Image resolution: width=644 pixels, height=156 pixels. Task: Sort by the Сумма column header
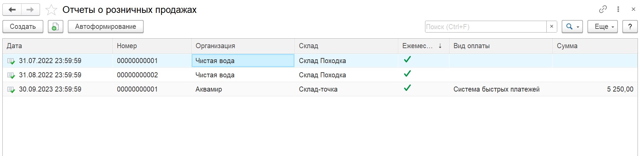(595, 46)
